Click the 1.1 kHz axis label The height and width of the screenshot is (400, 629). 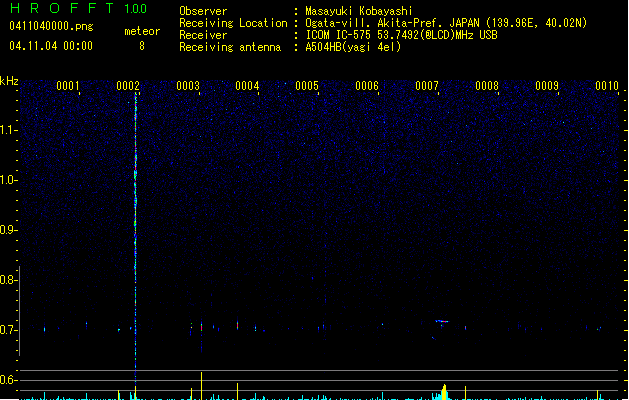[x=8, y=130]
